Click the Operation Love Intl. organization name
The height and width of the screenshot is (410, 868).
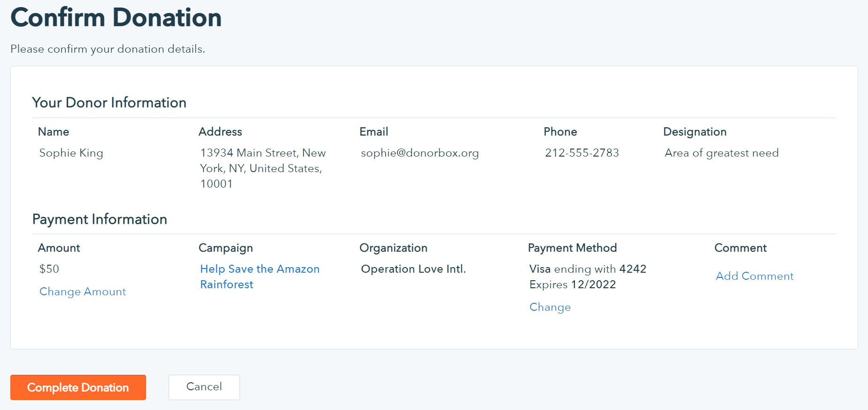pos(413,269)
